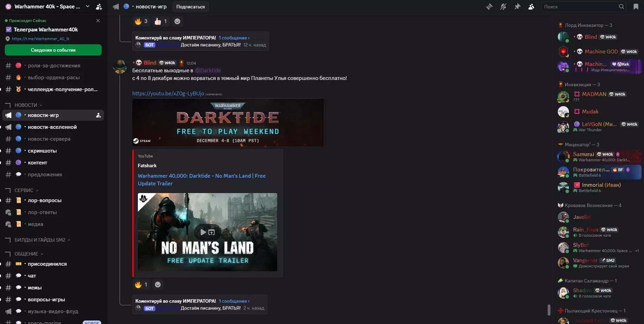644x324 pixels.
Task: Open the новости-вселенной channel
Action: pyautogui.click(x=53, y=127)
